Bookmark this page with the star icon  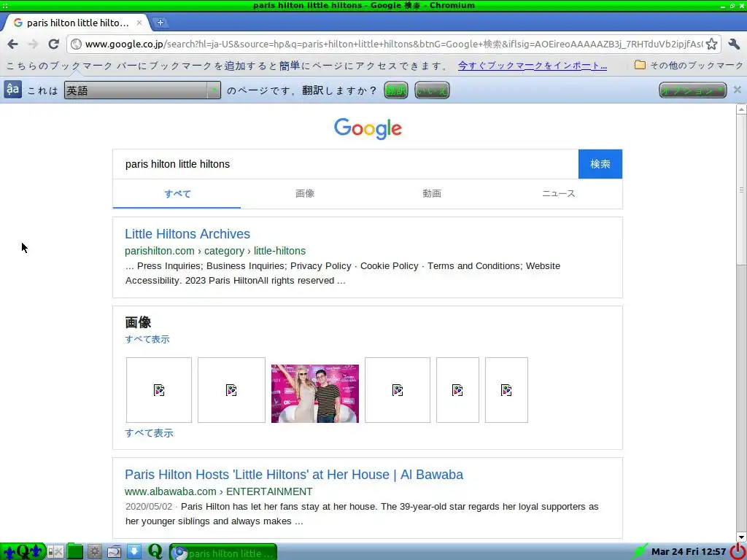[x=711, y=44]
